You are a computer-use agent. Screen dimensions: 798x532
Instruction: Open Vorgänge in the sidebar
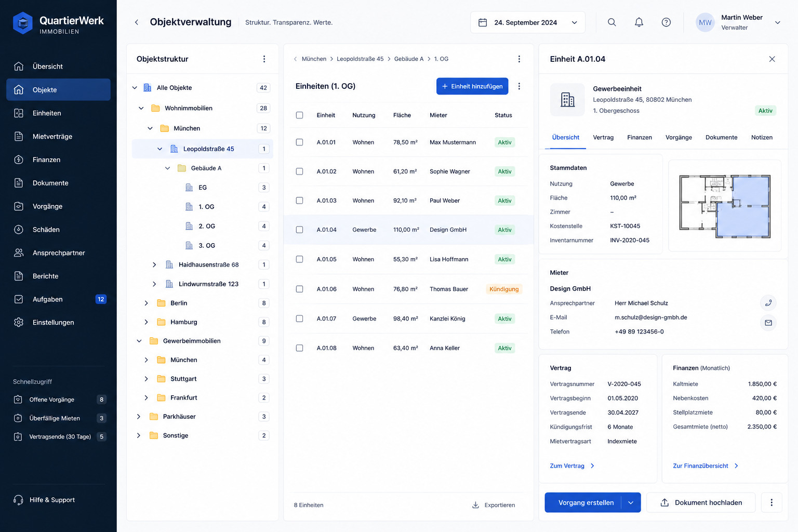pos(58,206)
